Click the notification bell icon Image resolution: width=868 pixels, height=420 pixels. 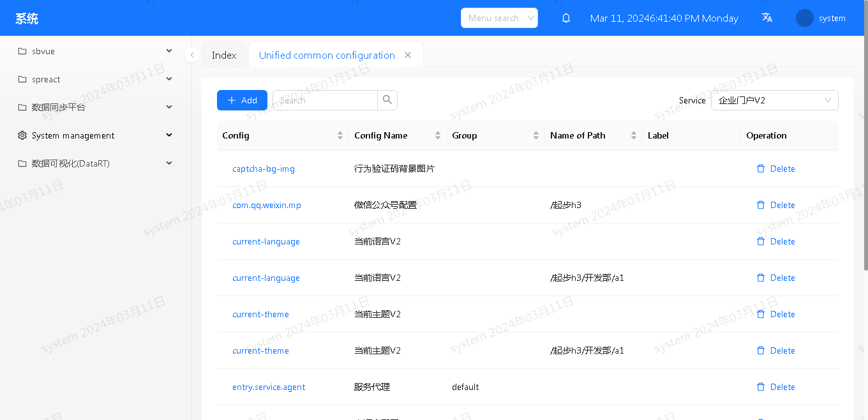pyautogui.click(x=565, y=18)
